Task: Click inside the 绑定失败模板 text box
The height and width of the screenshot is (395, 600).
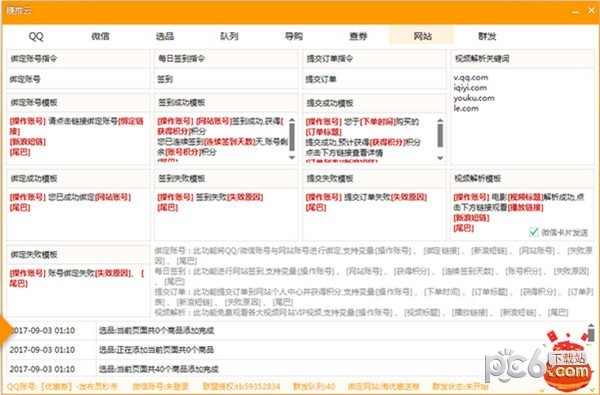Action: 78,290
